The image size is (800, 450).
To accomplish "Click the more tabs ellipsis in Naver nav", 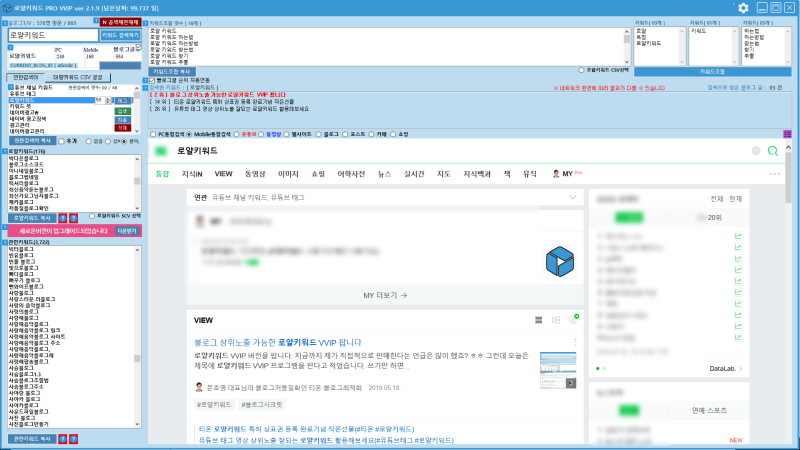I will click(x=774, y=174).
